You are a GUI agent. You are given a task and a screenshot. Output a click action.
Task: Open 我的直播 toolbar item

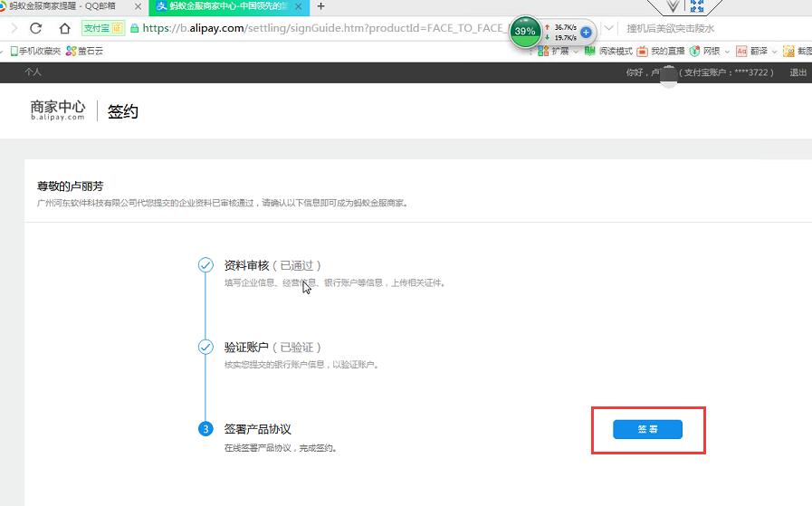660,51
